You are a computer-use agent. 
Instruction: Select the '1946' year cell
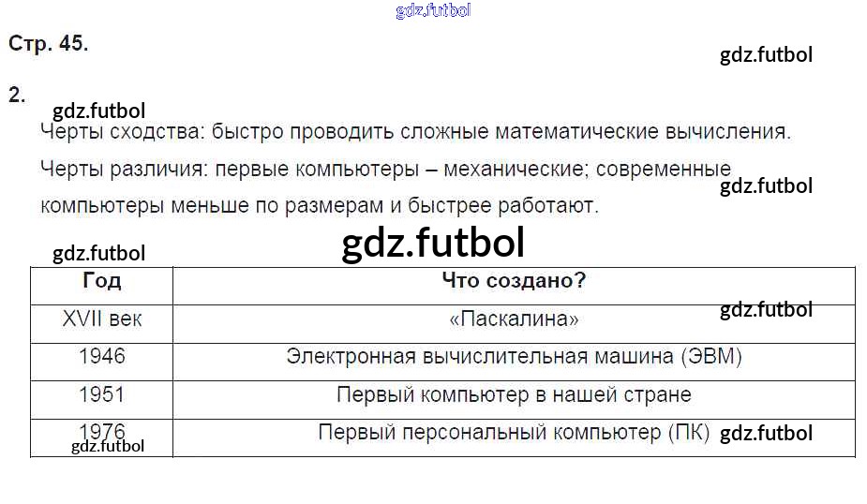pos(101,357)
